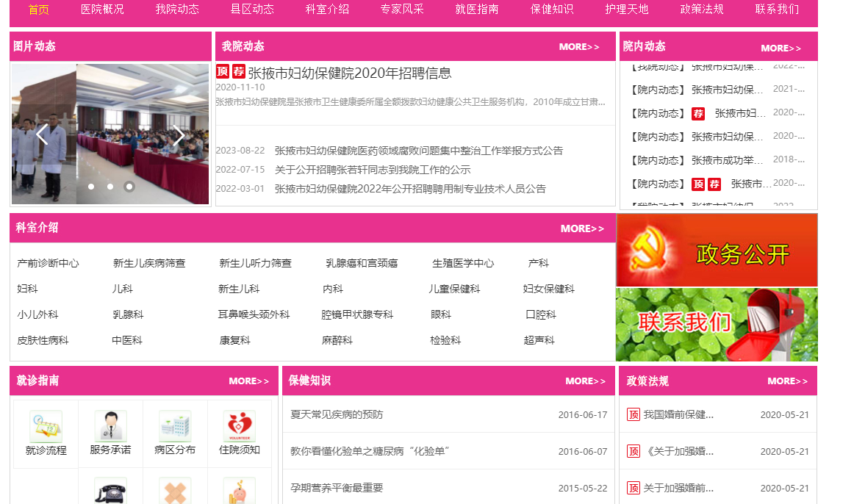Image resolution: width=854 pixels, height=504 pixels.
Task: Open the 新生儿疾病筛查 department
Action: (x=149, y=264)
